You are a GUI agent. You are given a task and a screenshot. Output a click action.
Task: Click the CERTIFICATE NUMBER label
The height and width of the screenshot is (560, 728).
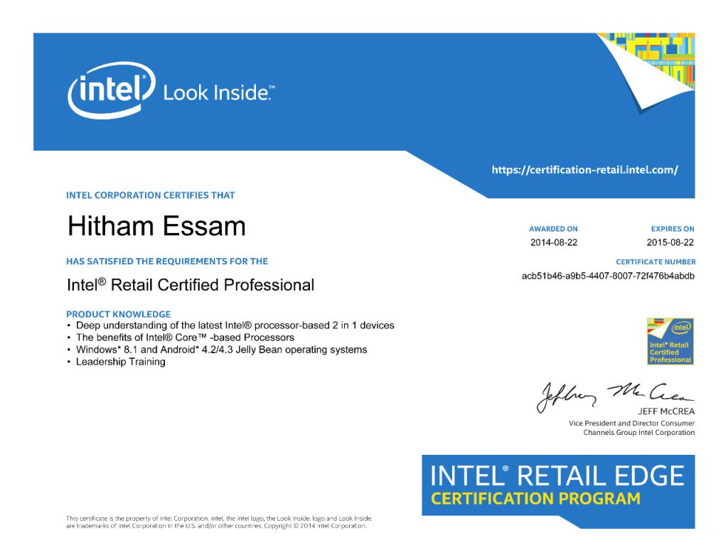click(x=655, y=262)
